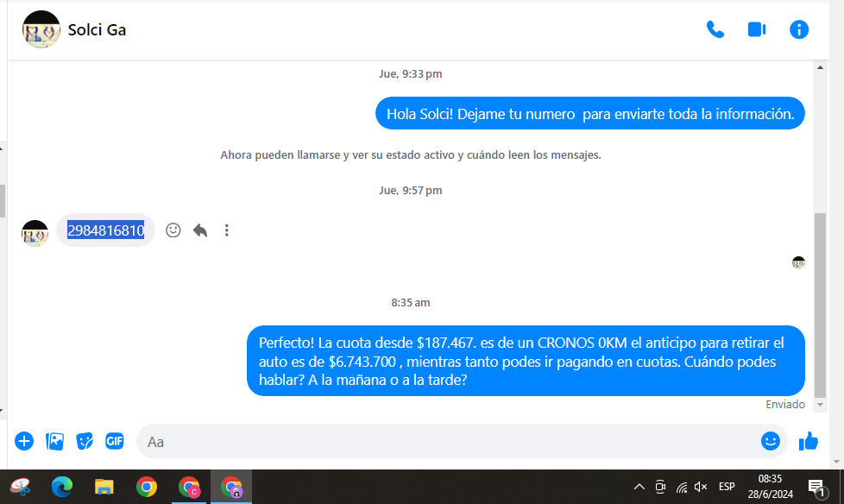Toggle the muted volume icon in the tray
Viewport: 844px width, 504px height.
[701, 487]
